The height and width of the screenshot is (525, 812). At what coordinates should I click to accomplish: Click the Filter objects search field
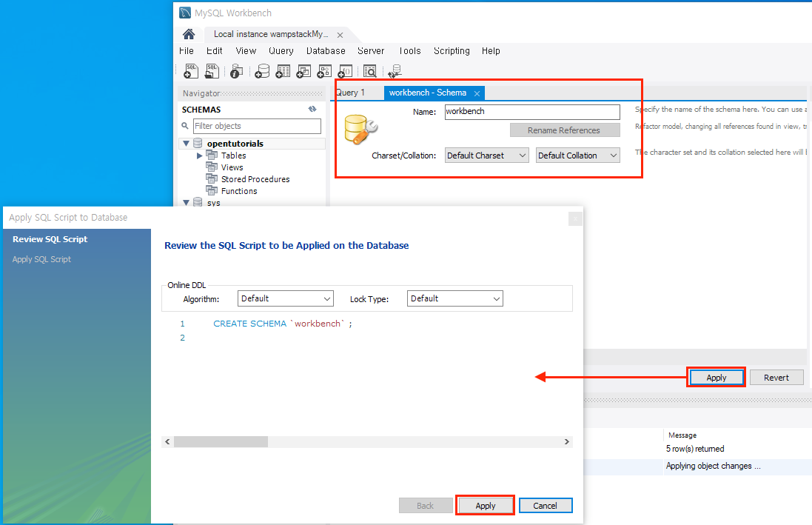257,126
